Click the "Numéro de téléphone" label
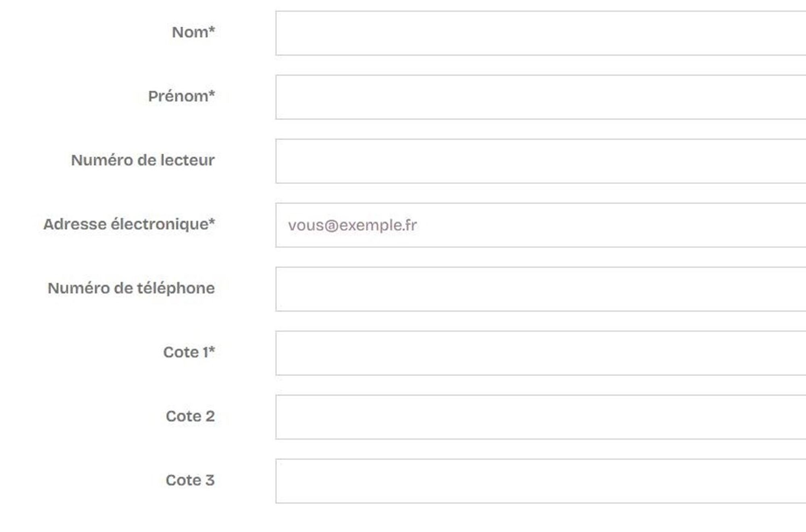Screen dimensions: 806x532 click(131, 288)
